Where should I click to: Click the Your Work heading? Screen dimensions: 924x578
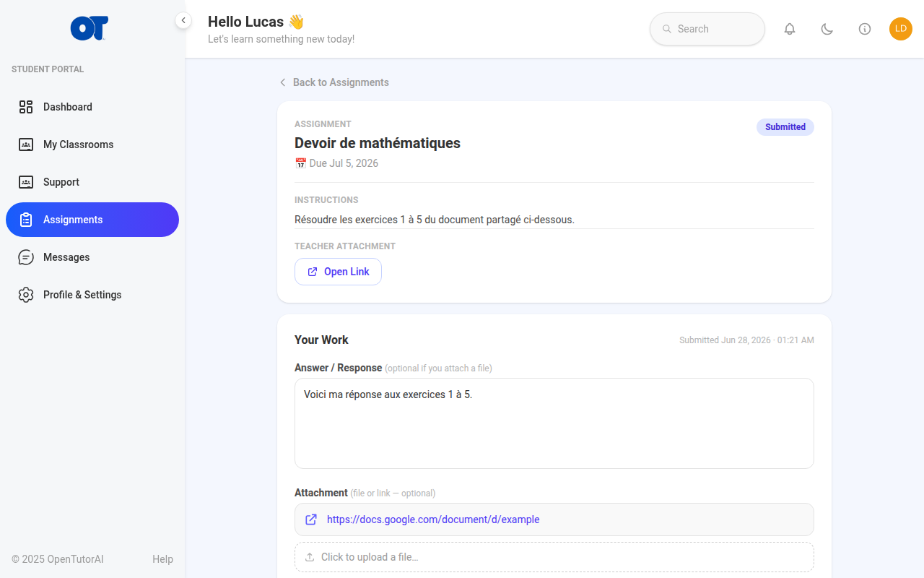click(321, 340)
